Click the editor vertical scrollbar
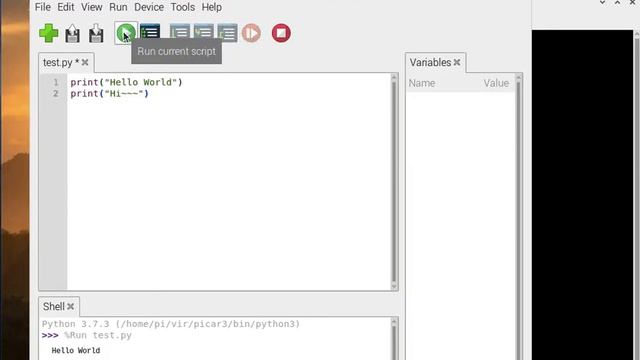The width and height of the screenshot is (640, 360). (x=394, y=182)
